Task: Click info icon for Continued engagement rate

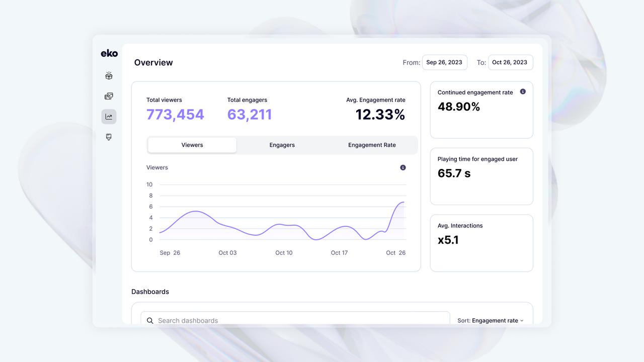Action: (x=523, y=92)
